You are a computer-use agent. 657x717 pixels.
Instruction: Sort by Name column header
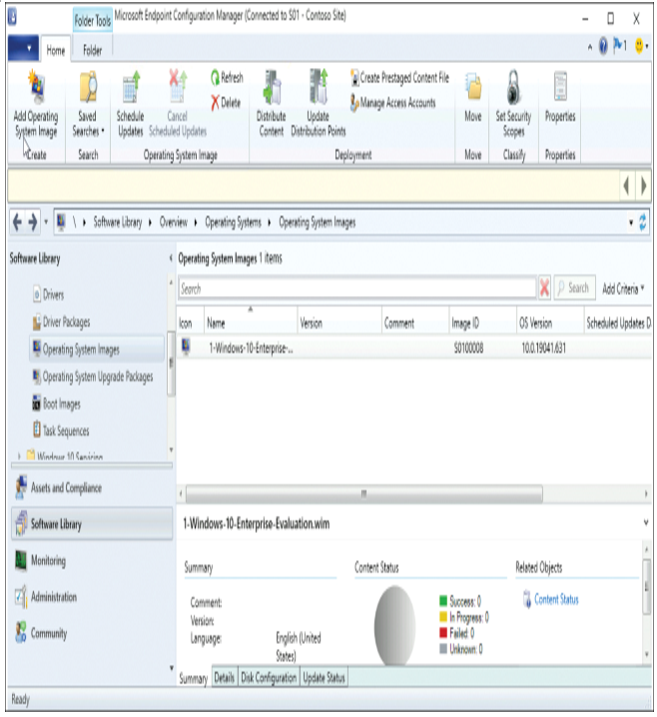point(251,323)
